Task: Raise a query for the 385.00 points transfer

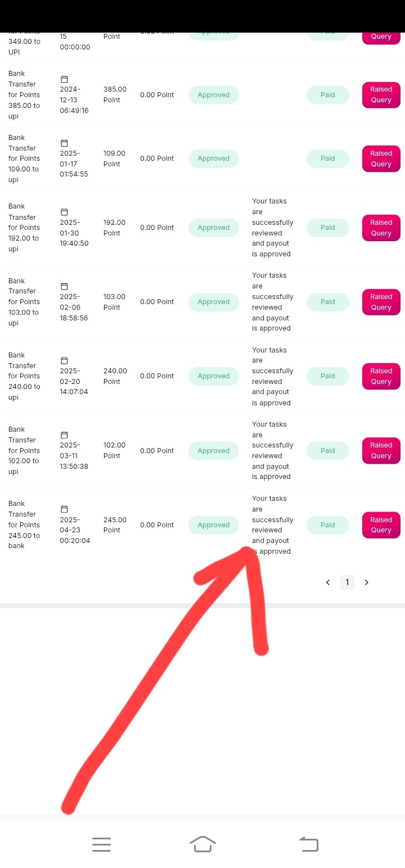Action: 381,95
